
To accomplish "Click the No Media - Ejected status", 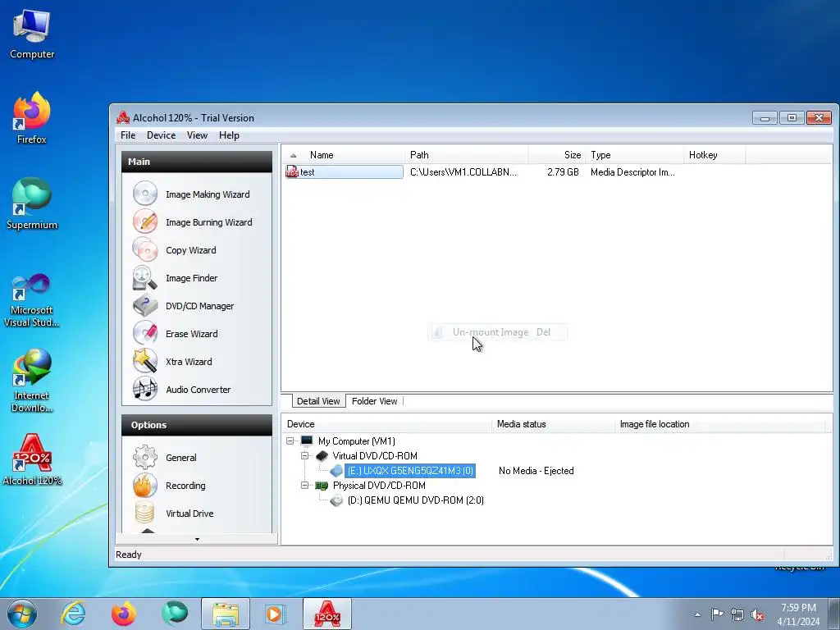I will (536, 471).
